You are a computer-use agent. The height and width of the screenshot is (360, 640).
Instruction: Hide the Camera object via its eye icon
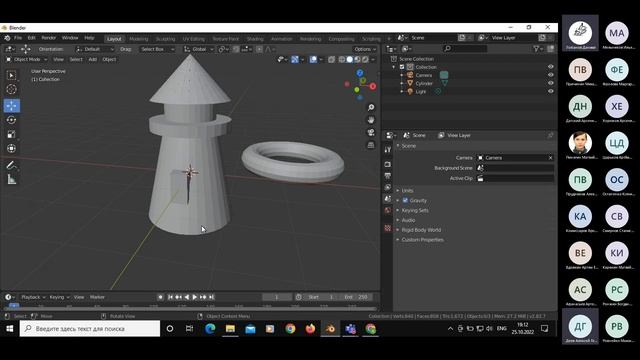550,75
